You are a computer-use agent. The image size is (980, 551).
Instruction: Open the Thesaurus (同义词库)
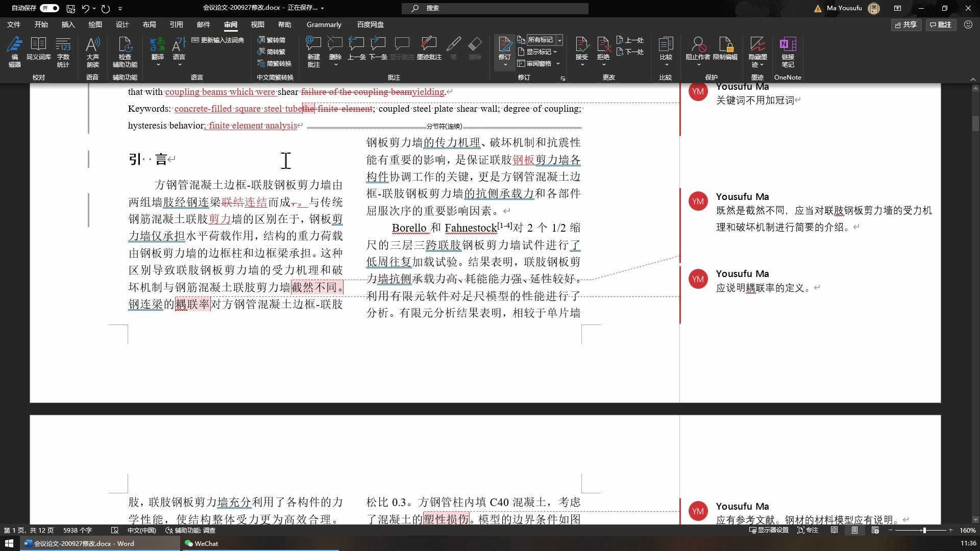38,48
